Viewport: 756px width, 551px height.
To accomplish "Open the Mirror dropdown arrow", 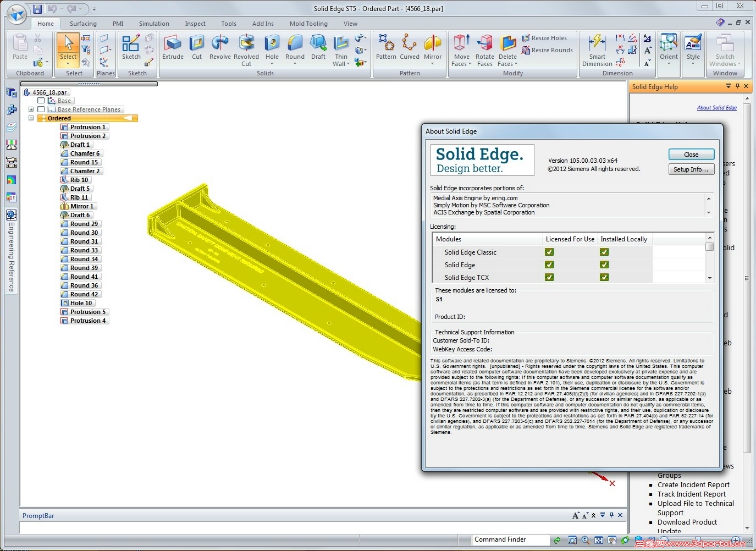I will click(x=433, y=64).
